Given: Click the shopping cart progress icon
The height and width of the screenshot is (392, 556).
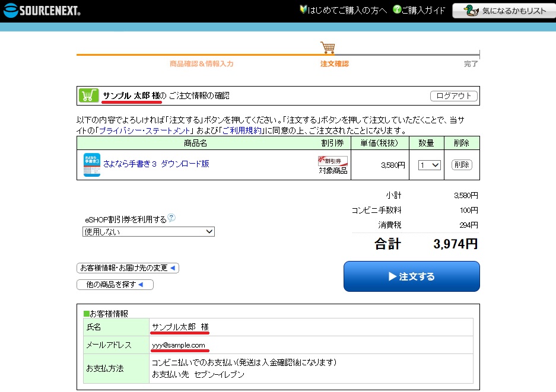Looking at the screenshot, I should (328, 47).
